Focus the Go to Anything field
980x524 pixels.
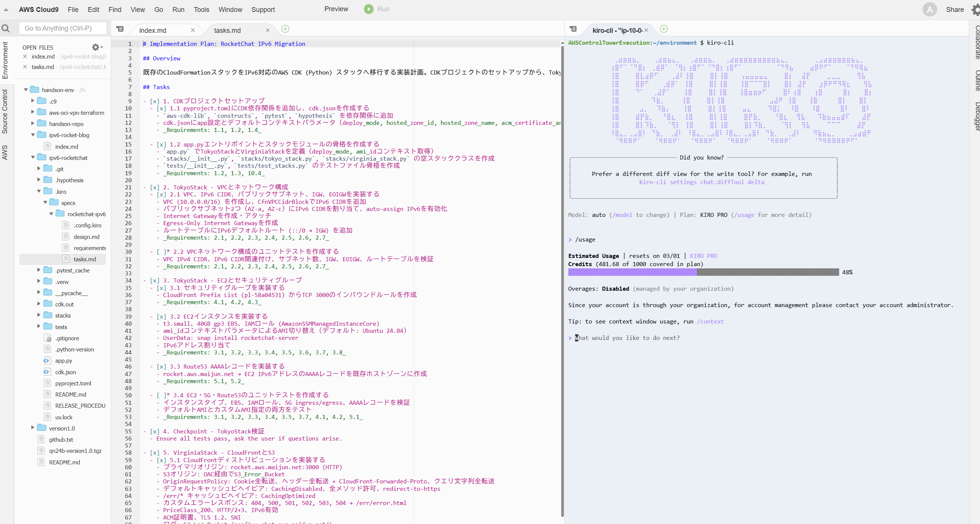click(x=63, y=28)
